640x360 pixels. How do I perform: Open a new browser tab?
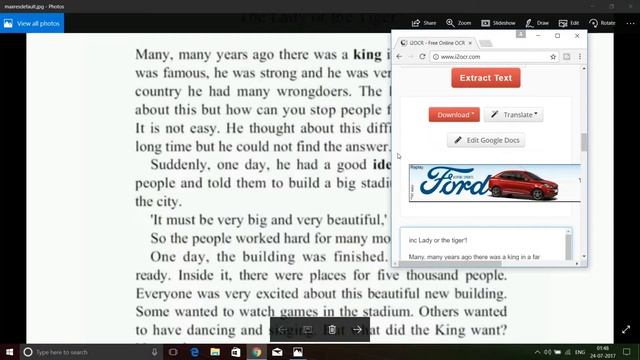[485, 43]
